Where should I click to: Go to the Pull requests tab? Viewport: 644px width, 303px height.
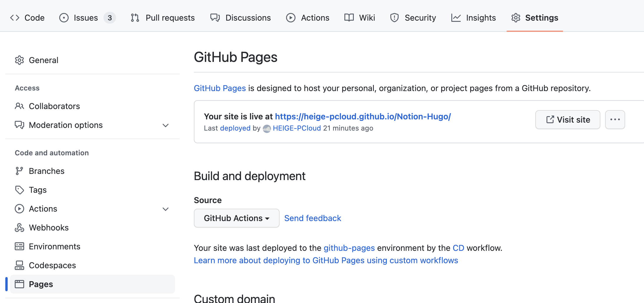coord(163,18)
